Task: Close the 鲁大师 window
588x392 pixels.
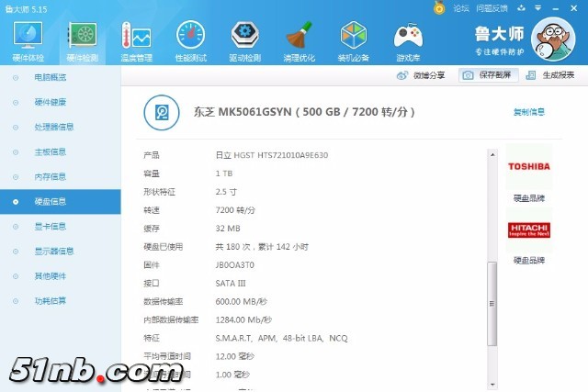Action: pos(573,8)
